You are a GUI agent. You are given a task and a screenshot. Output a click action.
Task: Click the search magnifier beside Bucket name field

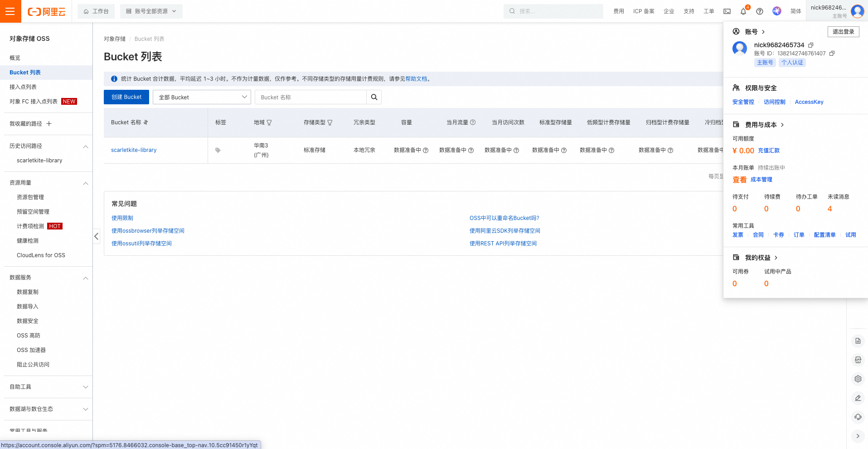(x=374, y=97)
